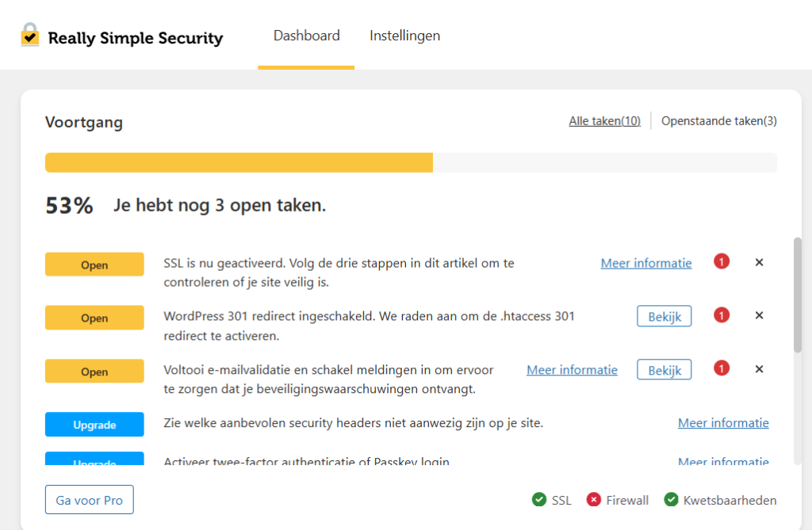Filter by Openstaande taken(3)
812x530 pixels.
click(x=718, y=121)
